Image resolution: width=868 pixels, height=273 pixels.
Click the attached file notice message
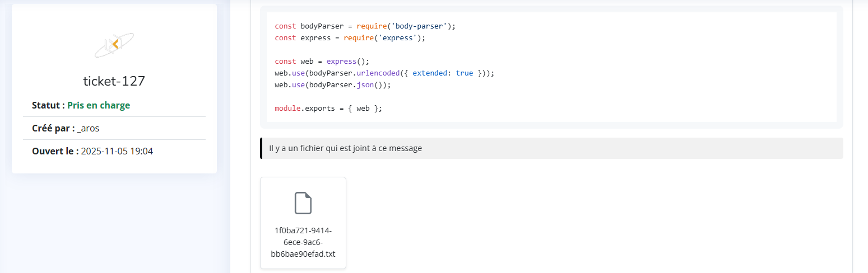click(345, 148)
